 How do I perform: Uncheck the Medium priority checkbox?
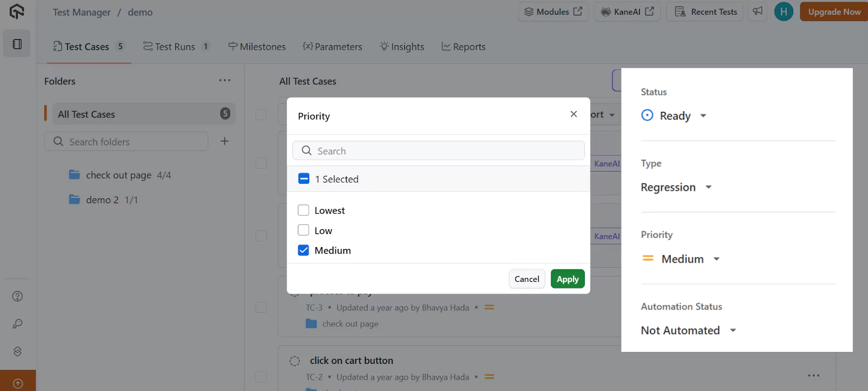tap(303, 250)
